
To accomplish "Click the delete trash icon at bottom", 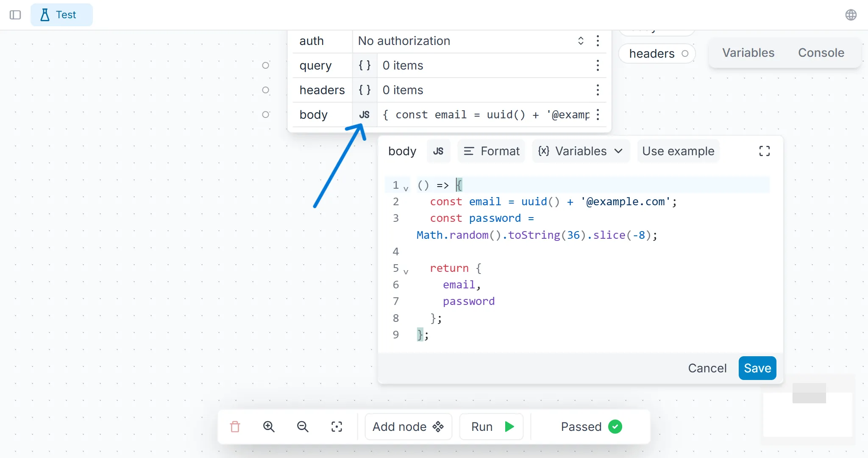I will 234,427.
